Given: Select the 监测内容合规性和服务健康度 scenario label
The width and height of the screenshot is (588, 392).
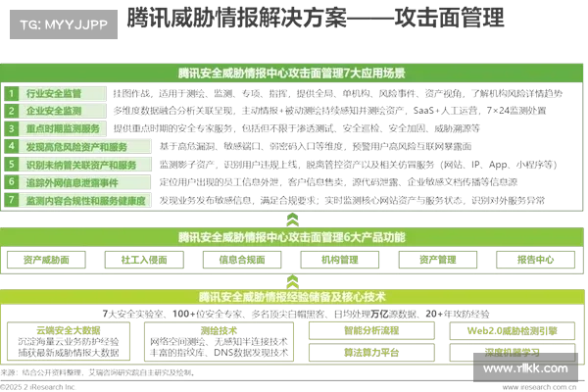Looking at the screenshot, I should 85,200.
